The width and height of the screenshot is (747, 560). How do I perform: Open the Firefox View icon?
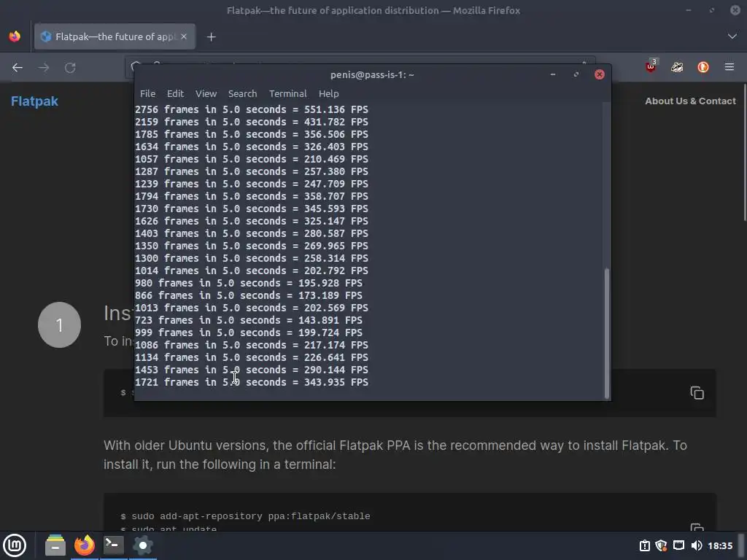15,36
